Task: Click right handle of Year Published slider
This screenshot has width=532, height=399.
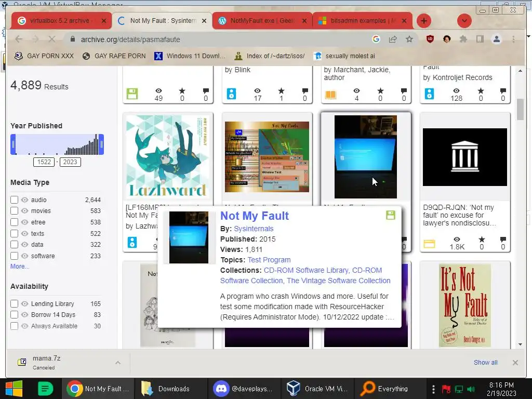Action: [101, 144]
